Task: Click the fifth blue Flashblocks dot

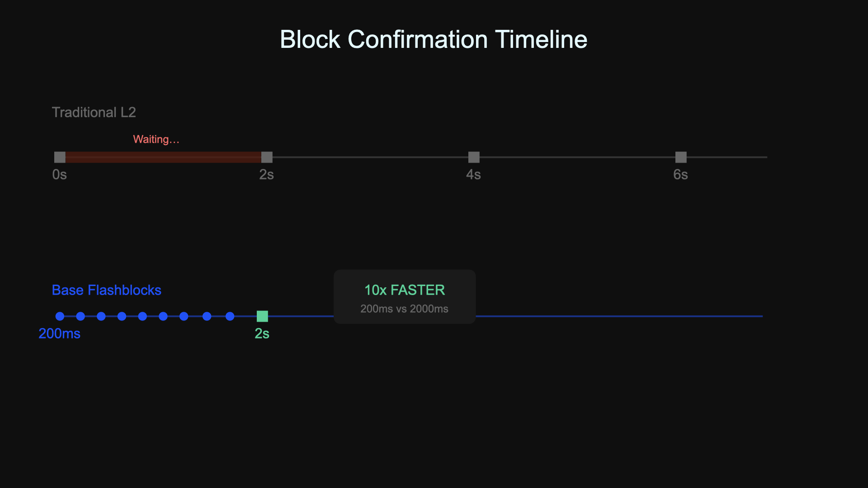Action: point(142,316)
